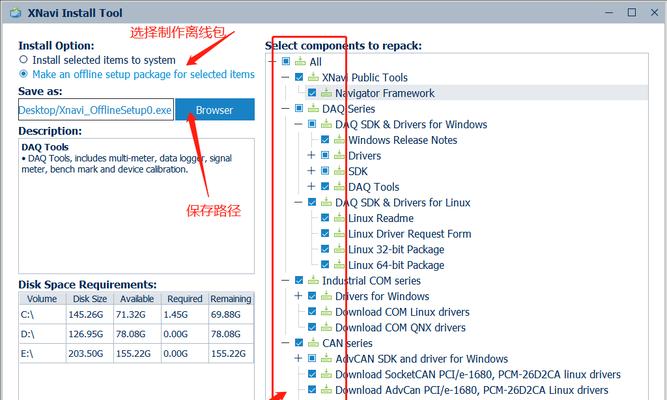Click the Available column header

pyautogui.click(x=137, y=299)
